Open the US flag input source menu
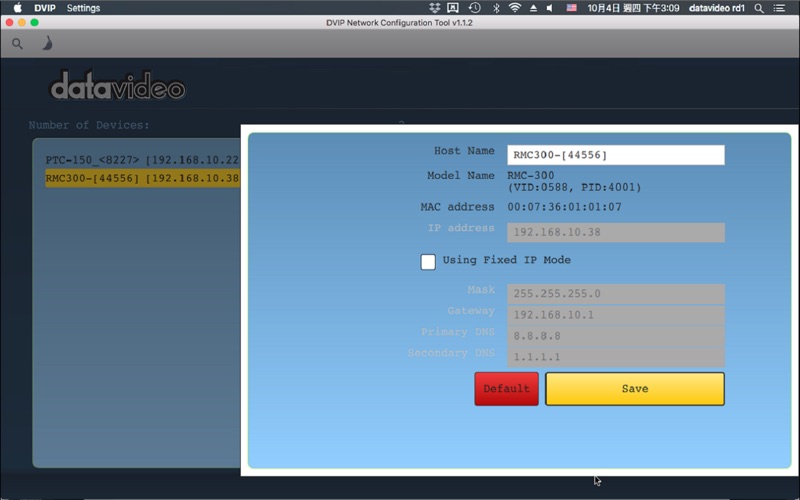Image resolution: width=800 pixels, height=500 pixels. 571,8
